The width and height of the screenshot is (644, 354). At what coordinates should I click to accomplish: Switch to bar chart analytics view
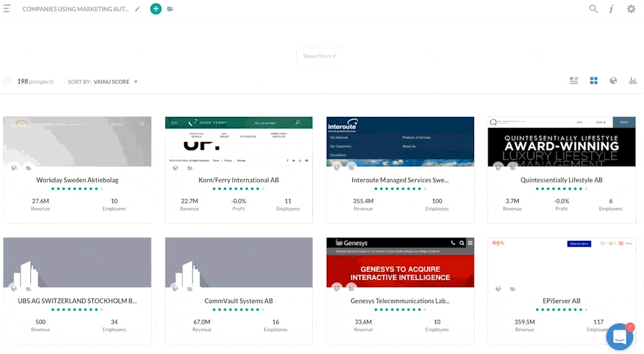pos(633,81)
